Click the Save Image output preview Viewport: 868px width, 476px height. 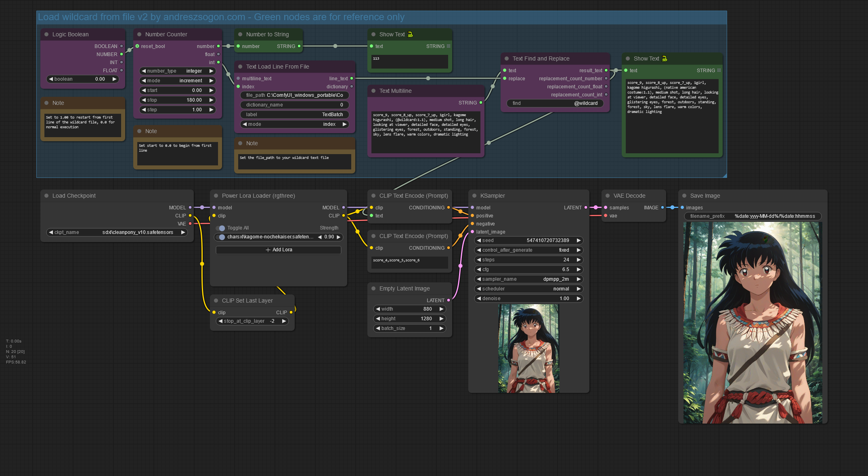(x=753, y=323)
